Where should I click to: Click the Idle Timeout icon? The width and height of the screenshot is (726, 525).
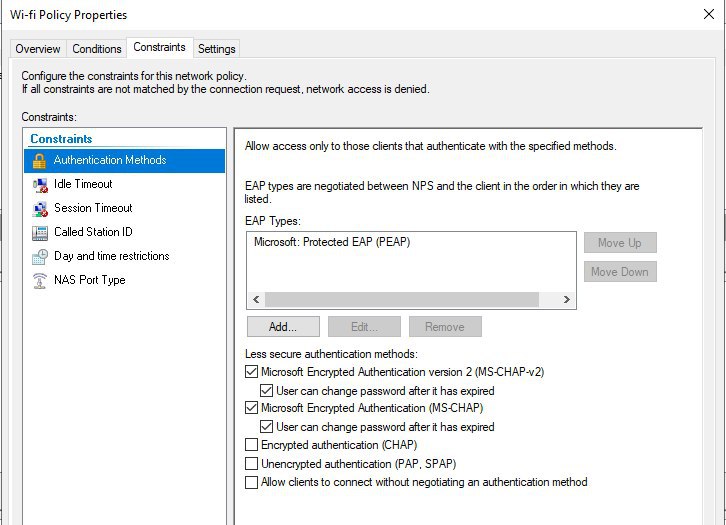(40, 185)
